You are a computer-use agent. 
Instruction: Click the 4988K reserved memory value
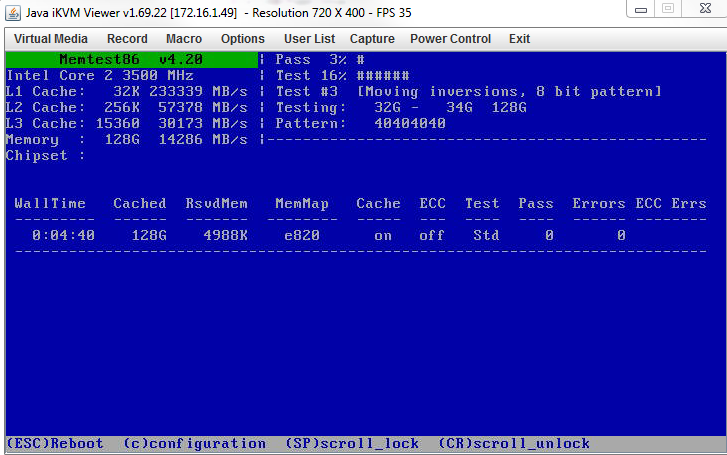tap(225, 236)
